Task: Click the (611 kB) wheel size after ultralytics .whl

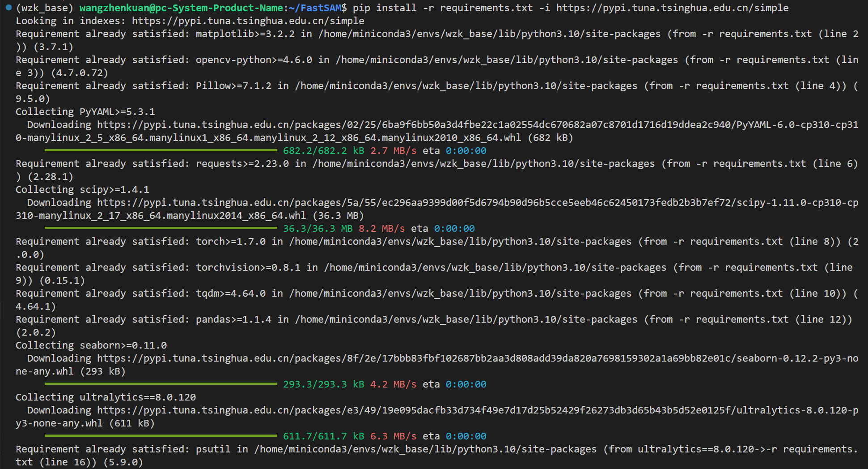Action: coord(132,423)
